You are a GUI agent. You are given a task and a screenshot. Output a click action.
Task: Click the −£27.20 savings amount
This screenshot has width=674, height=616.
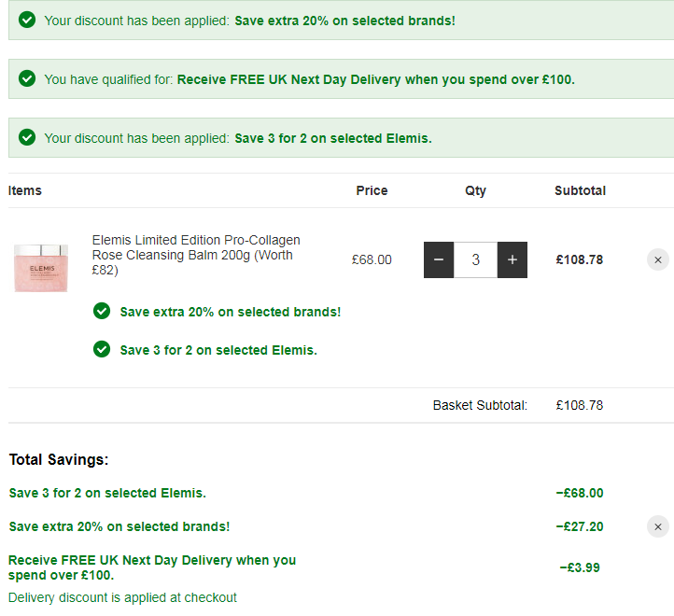point(580,526)
